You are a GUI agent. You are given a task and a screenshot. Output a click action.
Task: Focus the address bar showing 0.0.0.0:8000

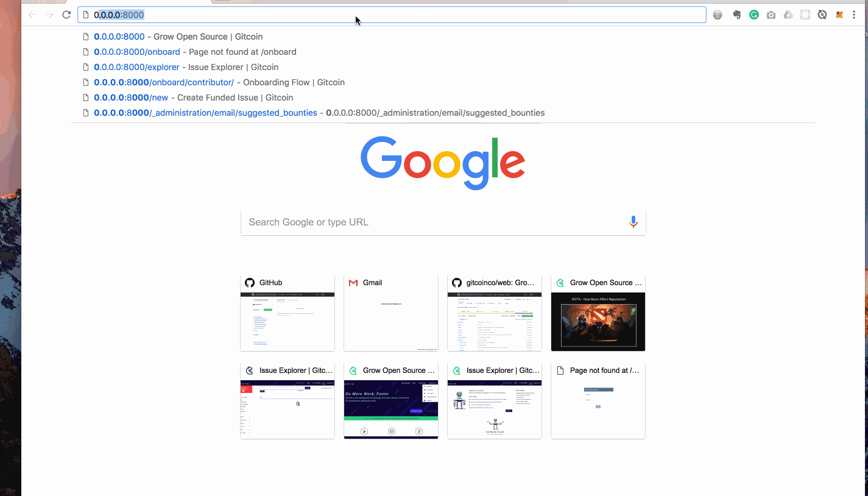(x=392, y=15)
